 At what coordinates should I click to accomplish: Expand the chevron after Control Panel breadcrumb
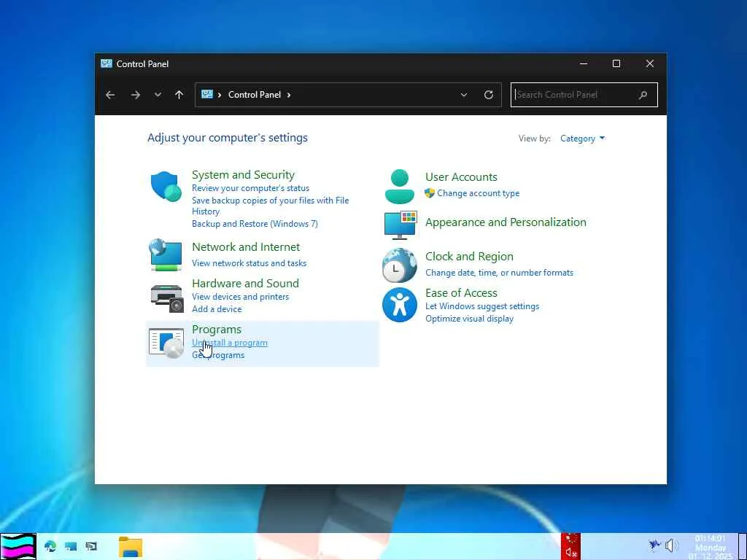(x=289, y=95)
